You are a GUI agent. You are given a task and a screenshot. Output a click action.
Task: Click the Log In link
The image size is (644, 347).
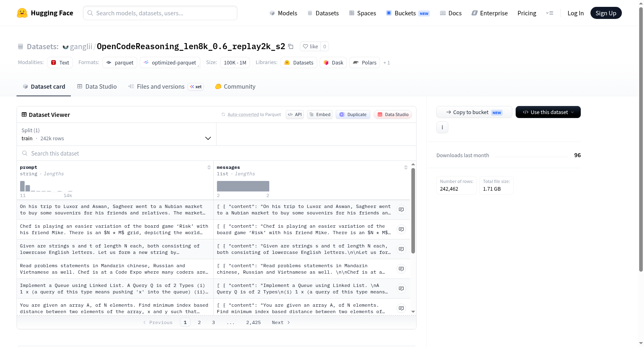[576, 13]
